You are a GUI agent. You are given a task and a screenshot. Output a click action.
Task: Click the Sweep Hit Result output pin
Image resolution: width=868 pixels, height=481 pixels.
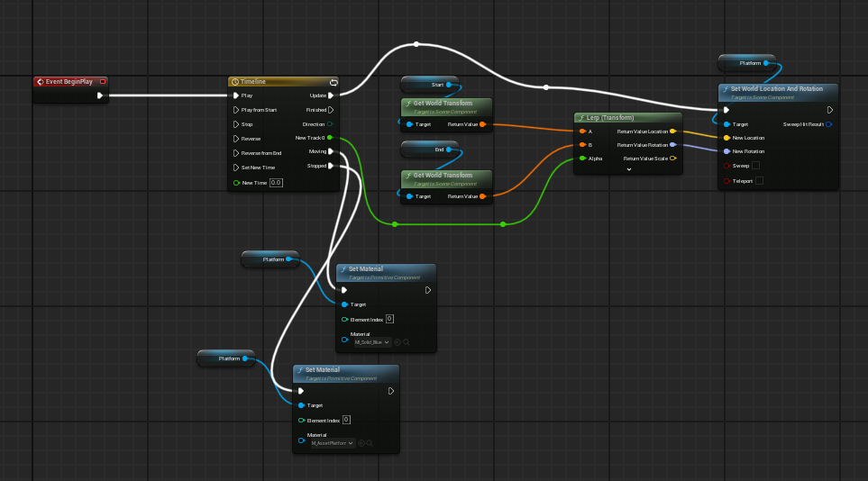tap(828, 124)
